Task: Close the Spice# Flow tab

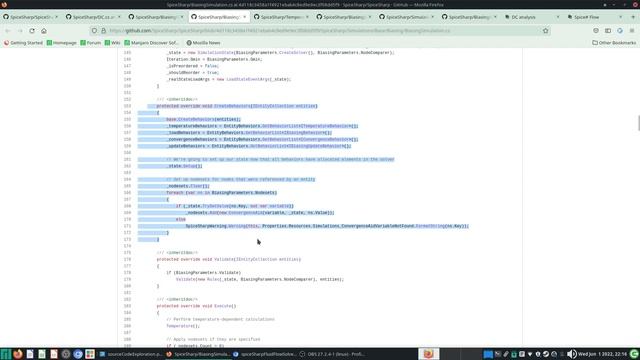Action: pyautogui.click(x=620, y=17)
